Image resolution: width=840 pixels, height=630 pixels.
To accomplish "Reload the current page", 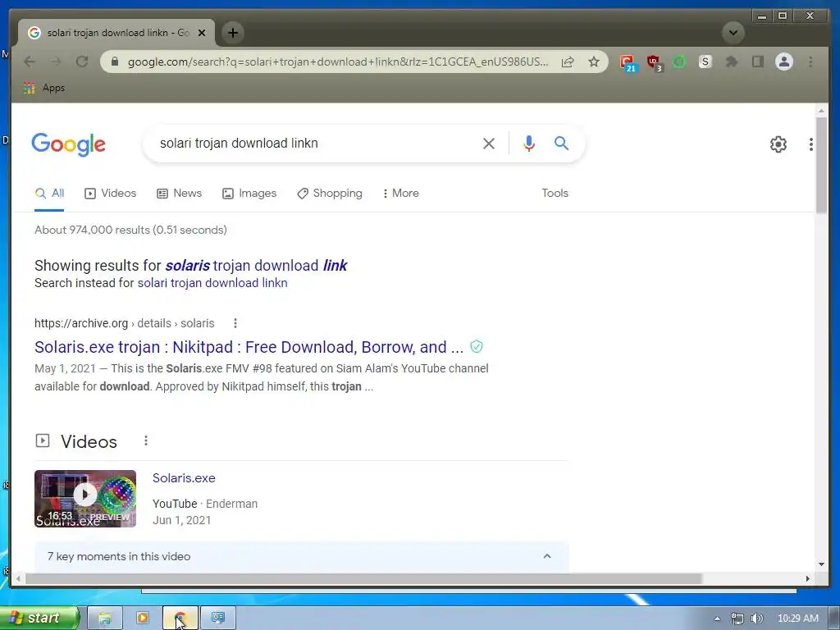I will [82, 62].
